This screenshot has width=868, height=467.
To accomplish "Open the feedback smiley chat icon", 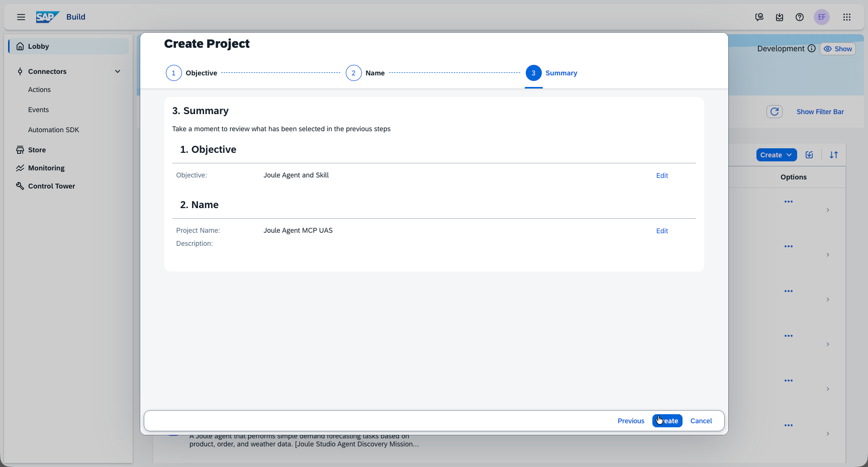I will [759, 17].
